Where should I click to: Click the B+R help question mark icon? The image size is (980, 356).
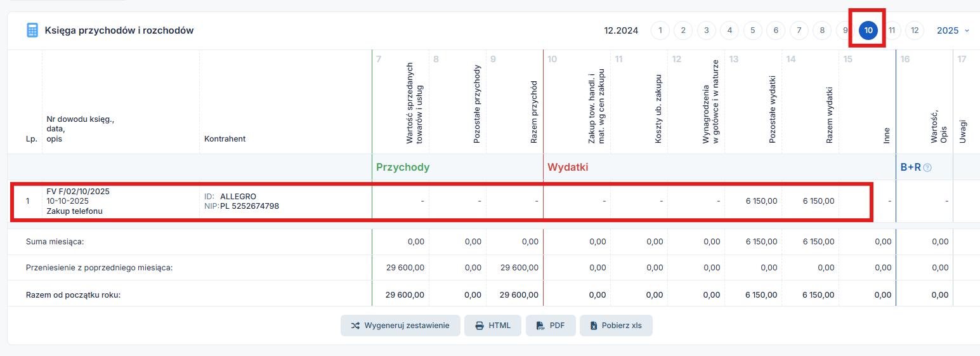[927, 168]
